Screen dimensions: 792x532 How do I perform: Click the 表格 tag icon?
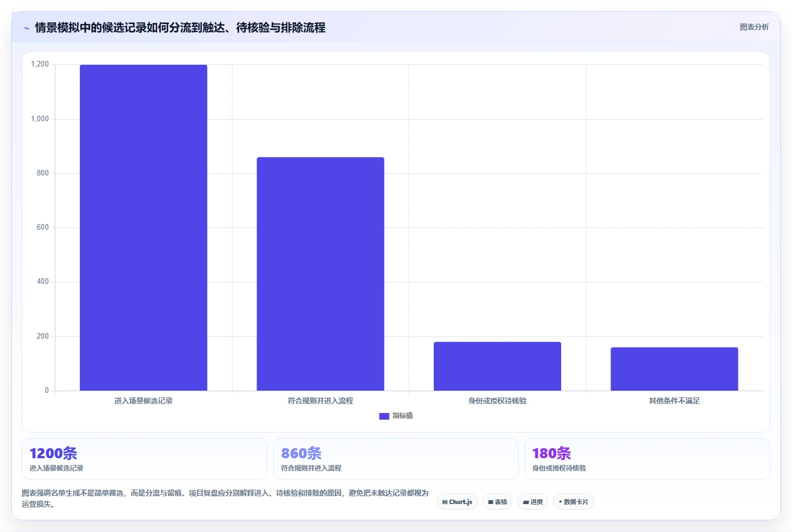point(491,502)
